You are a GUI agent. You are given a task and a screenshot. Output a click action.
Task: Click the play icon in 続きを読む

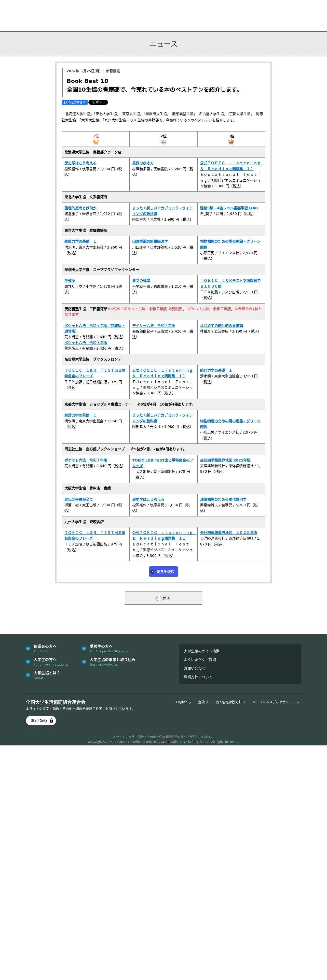tap(152, 572)
